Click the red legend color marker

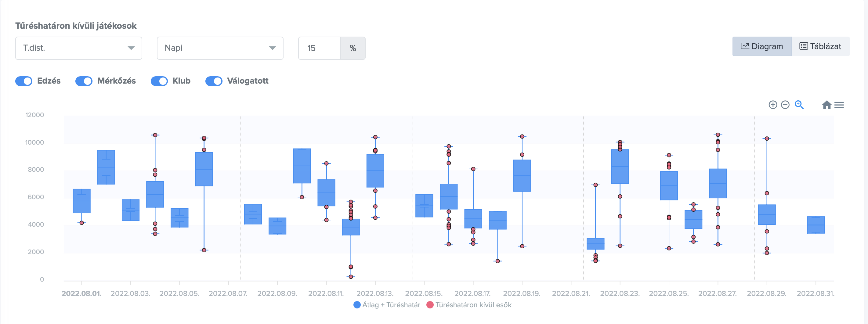430,305
